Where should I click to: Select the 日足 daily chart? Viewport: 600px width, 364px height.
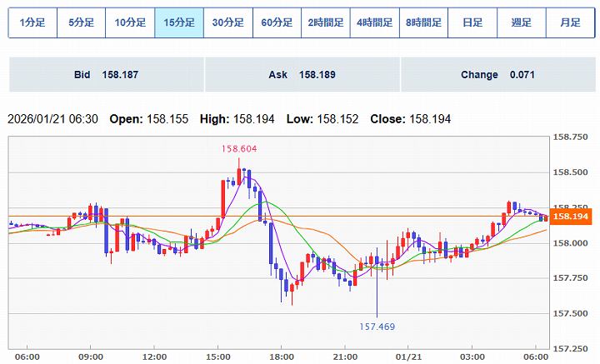coord(472,22)
